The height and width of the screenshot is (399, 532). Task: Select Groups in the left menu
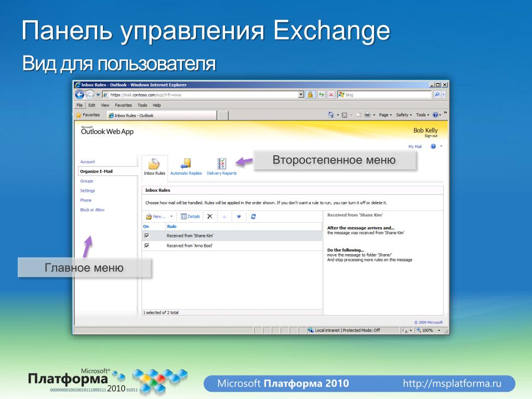(x=87, y=181)
